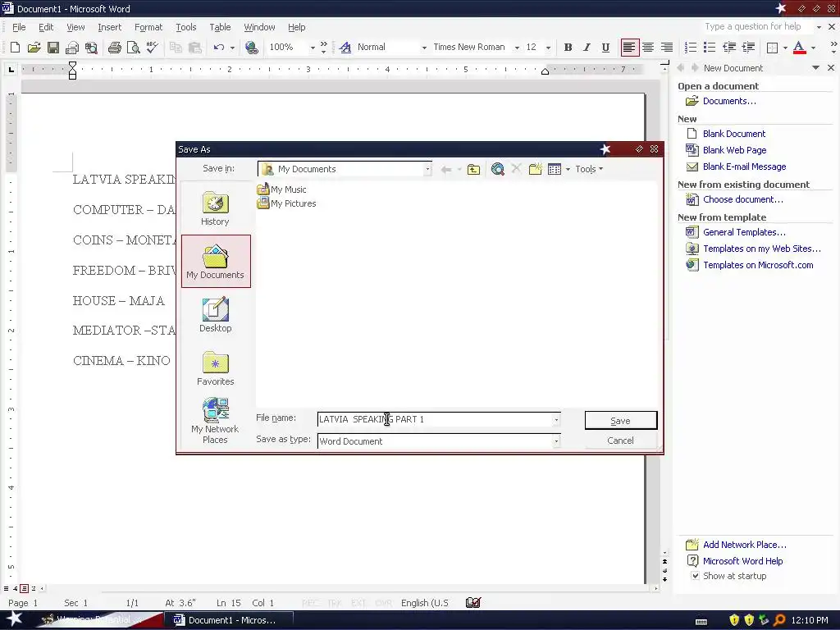Viewport: 840px width, 630px height.
Task: Open a file with the Open folder icon
Action: click(34, 48)
